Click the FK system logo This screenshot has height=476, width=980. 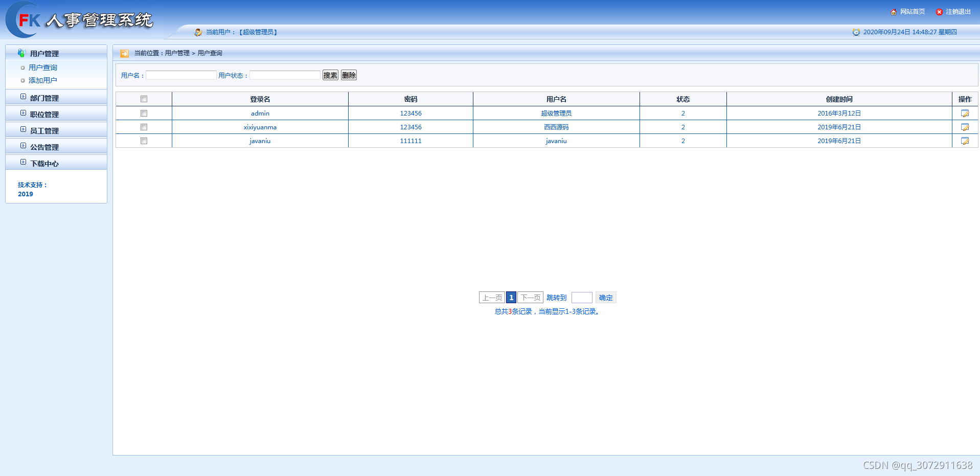point(79,20)
